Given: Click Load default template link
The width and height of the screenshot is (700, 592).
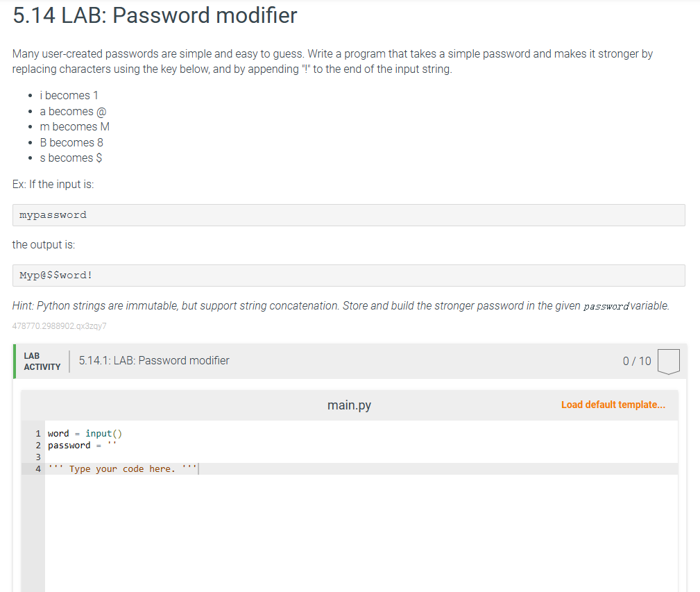Looking at the screenshot, I should [x=613, y=405].
